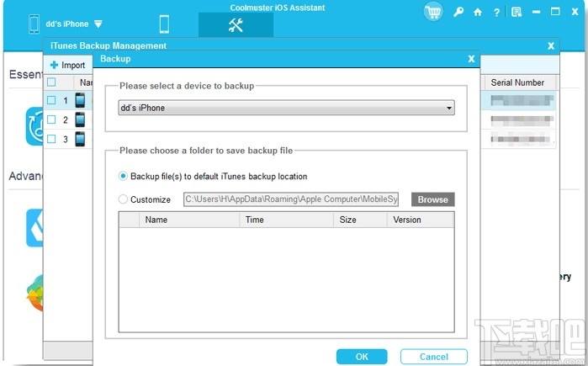Image resolution: width=588 pixels, height=366 pixels.
Task: Click Cancel in Backup dialog
Action: click(434, 356)
